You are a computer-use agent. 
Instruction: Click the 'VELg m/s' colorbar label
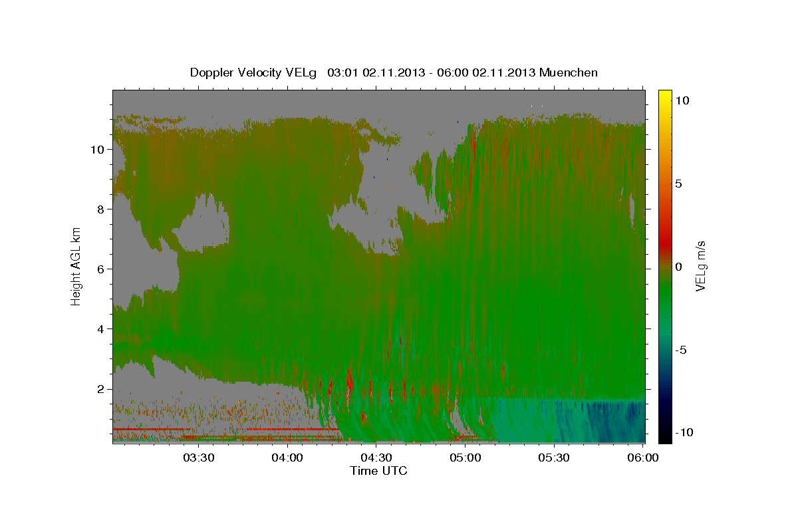point(700,266)
